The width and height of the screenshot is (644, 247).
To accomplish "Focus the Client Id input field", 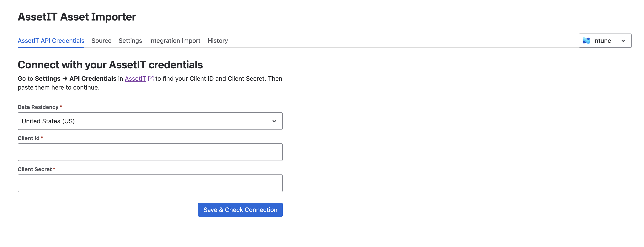I will (x=150, y=152).
